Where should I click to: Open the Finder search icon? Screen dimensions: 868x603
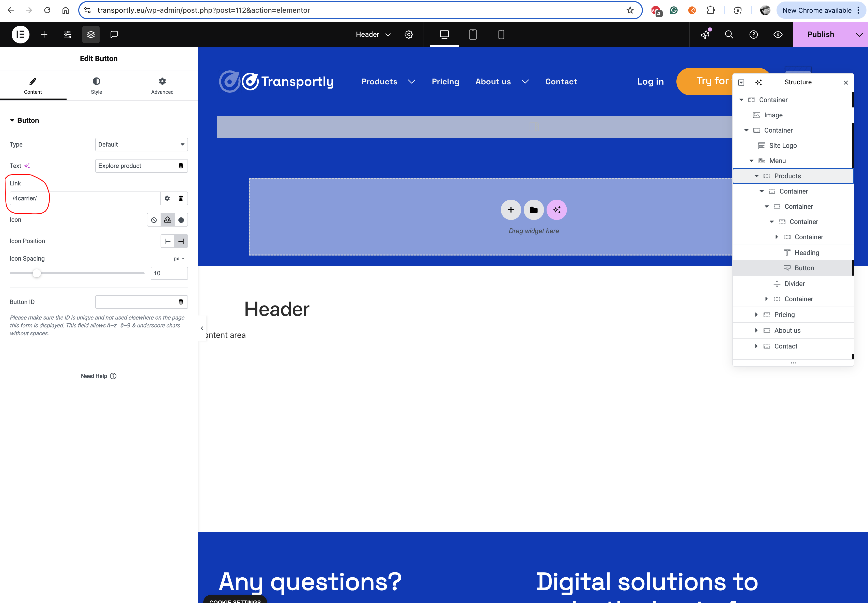[729, 34]
